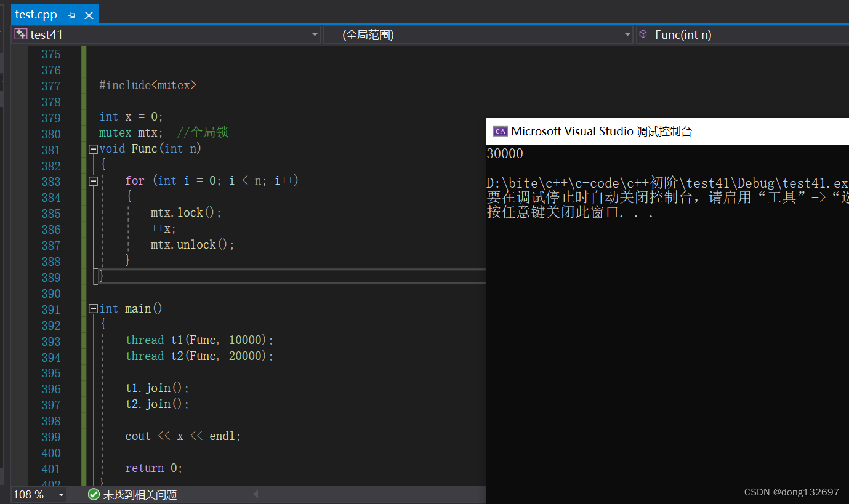
Task: Click the cube icon beside Func(int n)
Action: pos(643,34)
